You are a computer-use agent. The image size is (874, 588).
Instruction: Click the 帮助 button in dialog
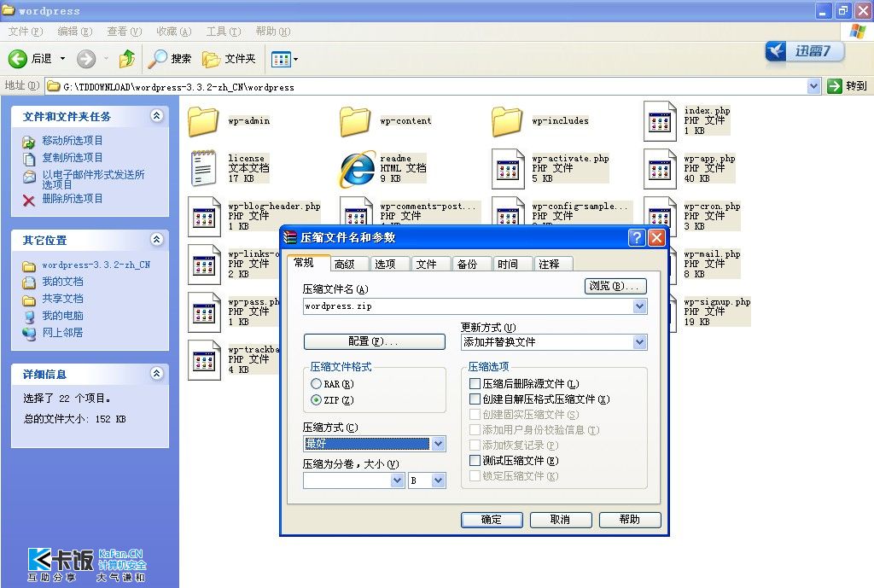click(x=630, y=520)
